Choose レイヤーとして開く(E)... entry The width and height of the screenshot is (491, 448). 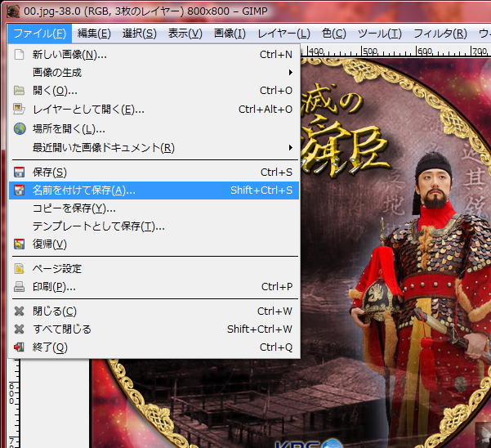[154, 110]
